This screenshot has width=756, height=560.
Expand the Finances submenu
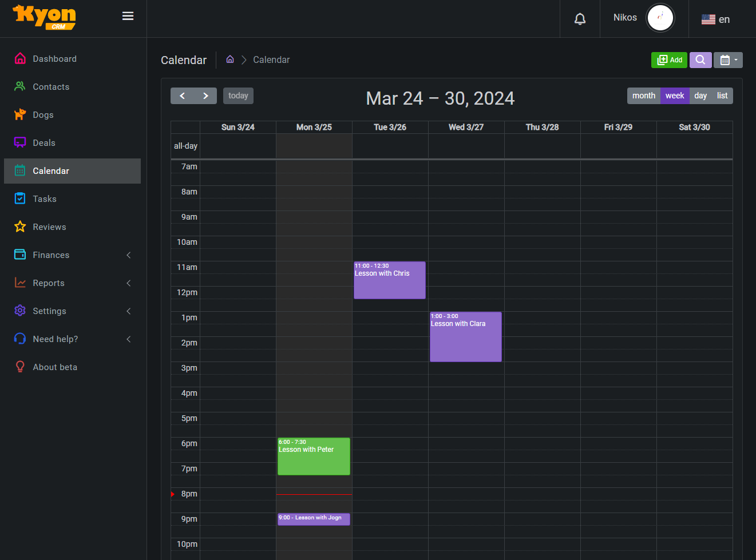[51, 255]
